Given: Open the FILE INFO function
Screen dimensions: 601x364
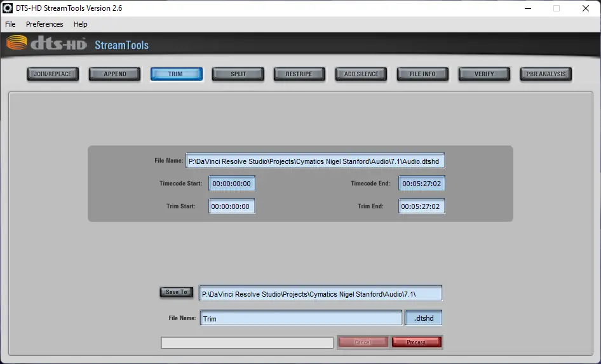Looking at the screenshot, I should pos(422,74).
